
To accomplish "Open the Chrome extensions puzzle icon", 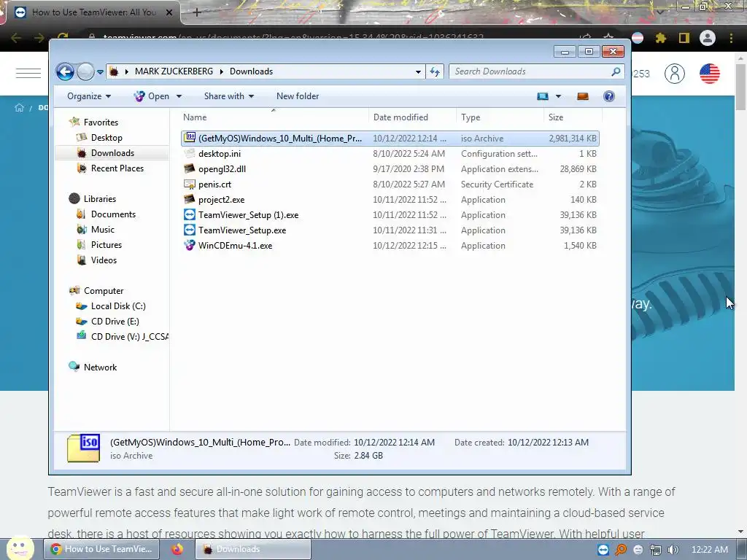I will 660,38.
